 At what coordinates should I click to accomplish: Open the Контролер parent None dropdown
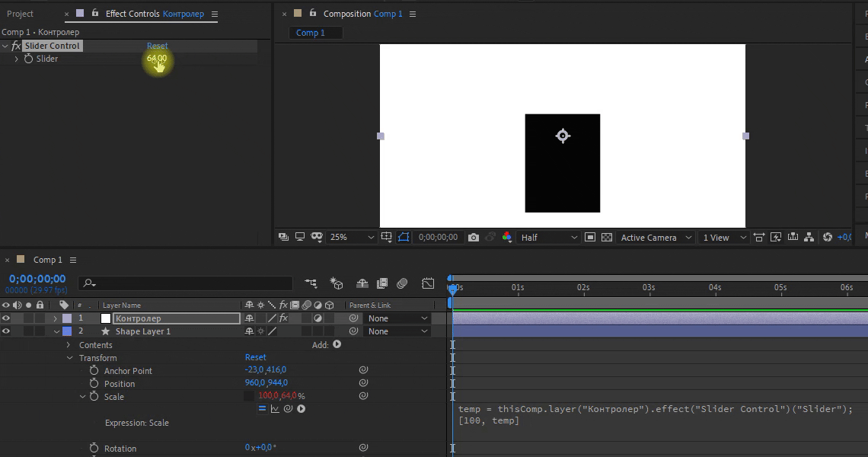(397, 318)
